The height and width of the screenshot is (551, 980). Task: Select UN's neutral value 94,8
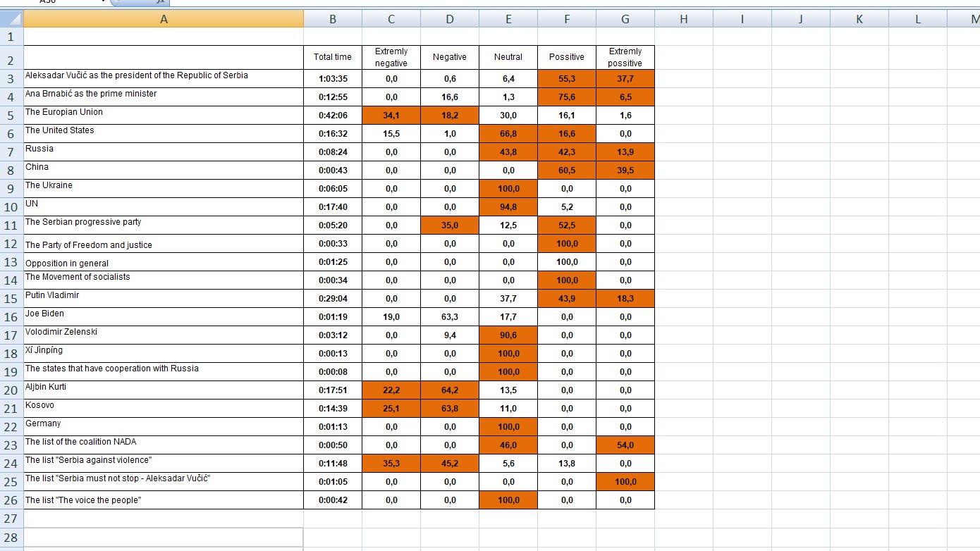click(x=508, y=207)
